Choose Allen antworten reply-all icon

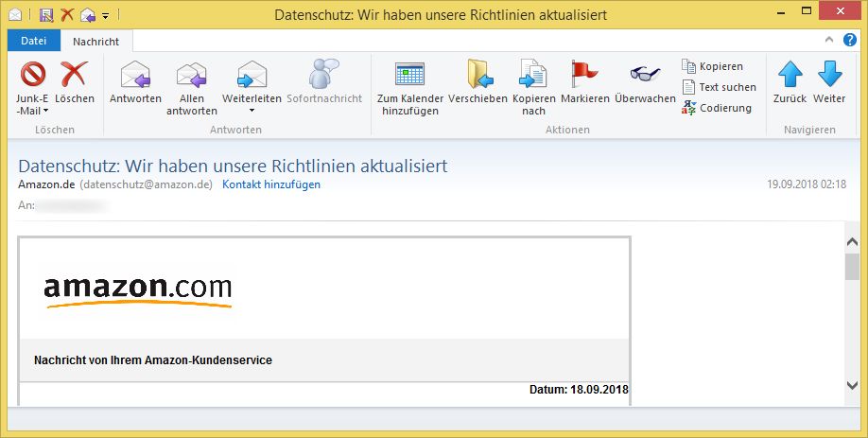tap(192, 75)
